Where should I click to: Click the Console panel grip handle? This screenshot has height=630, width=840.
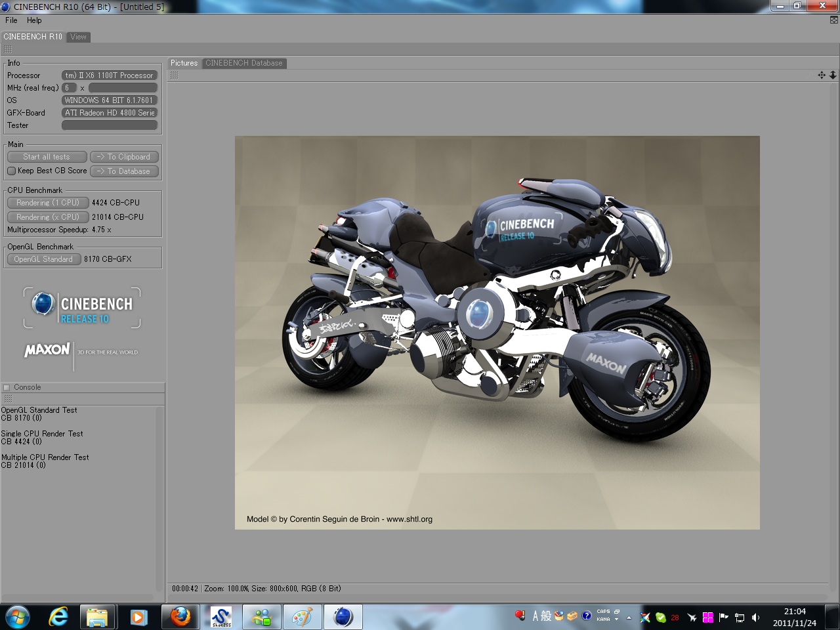[8, 399]
